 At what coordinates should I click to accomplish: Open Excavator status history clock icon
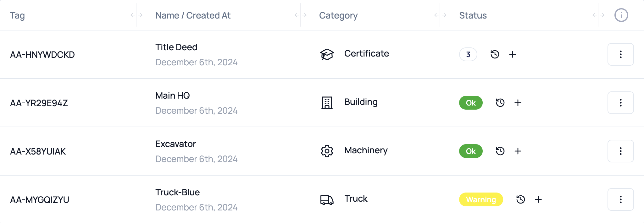coord(500,151)
